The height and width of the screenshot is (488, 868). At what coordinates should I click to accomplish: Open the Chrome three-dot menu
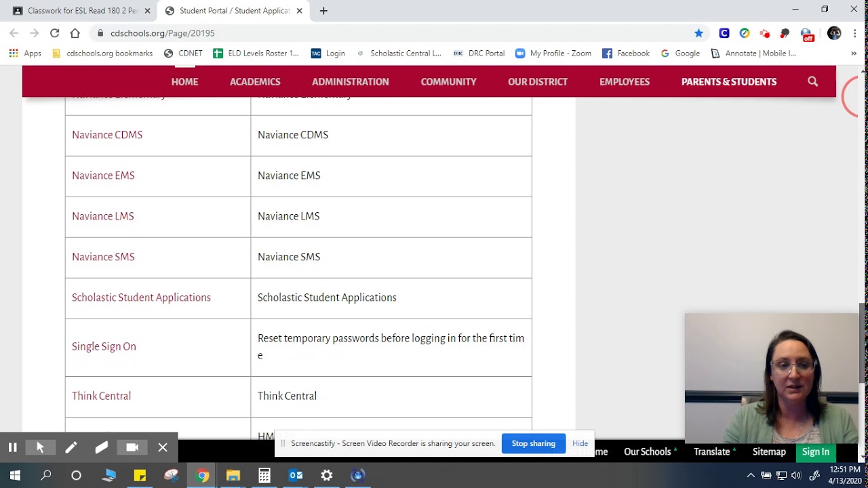[x=854, y=33]
